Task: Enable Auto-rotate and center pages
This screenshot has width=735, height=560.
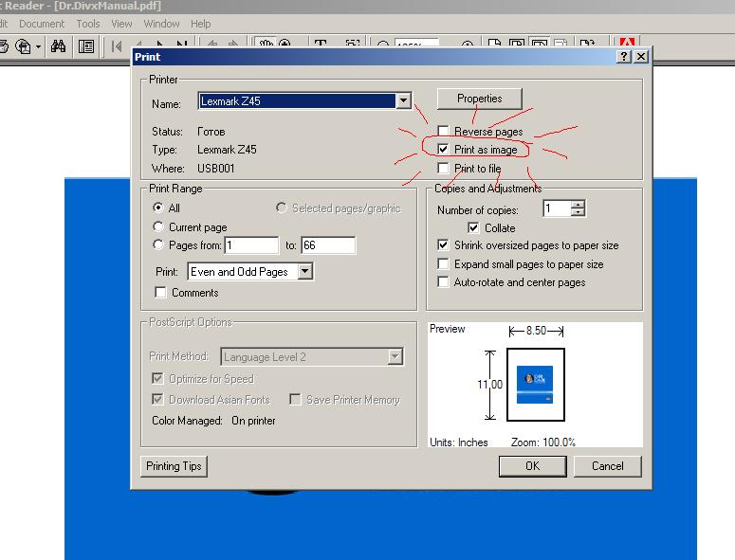Action: (x=443, y=281)
